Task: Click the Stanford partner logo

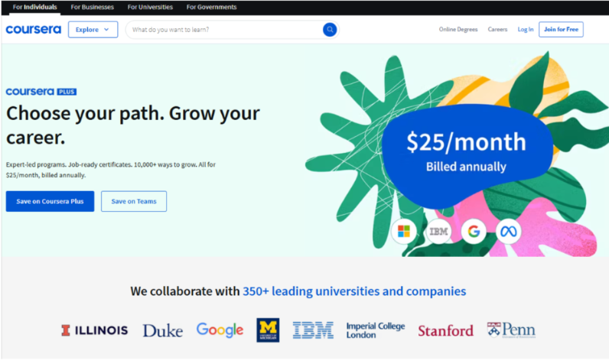Action: pos(445,330)
